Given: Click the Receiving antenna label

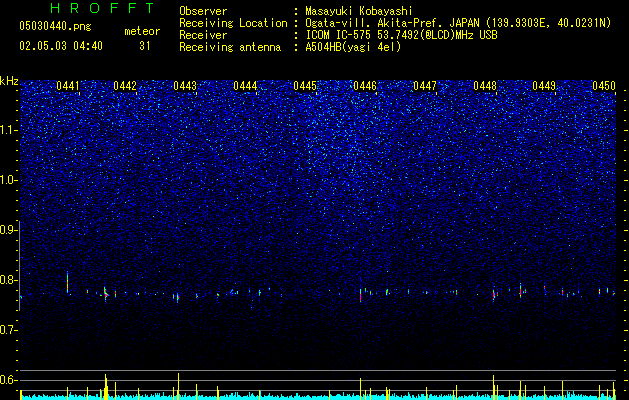Looking at the screenshot, I should click(230, 47).
